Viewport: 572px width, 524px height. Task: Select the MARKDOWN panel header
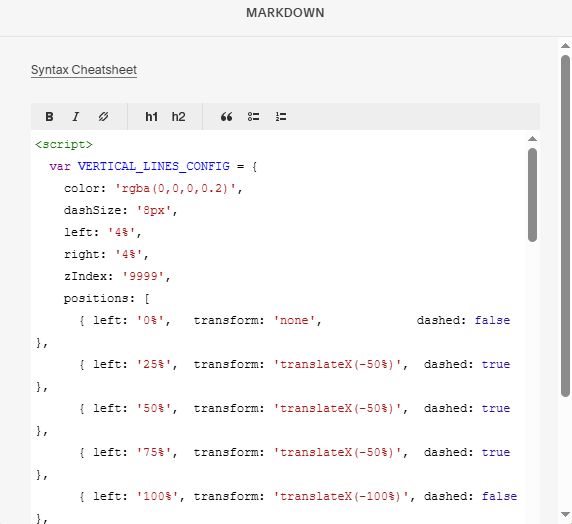click(285, 13)
